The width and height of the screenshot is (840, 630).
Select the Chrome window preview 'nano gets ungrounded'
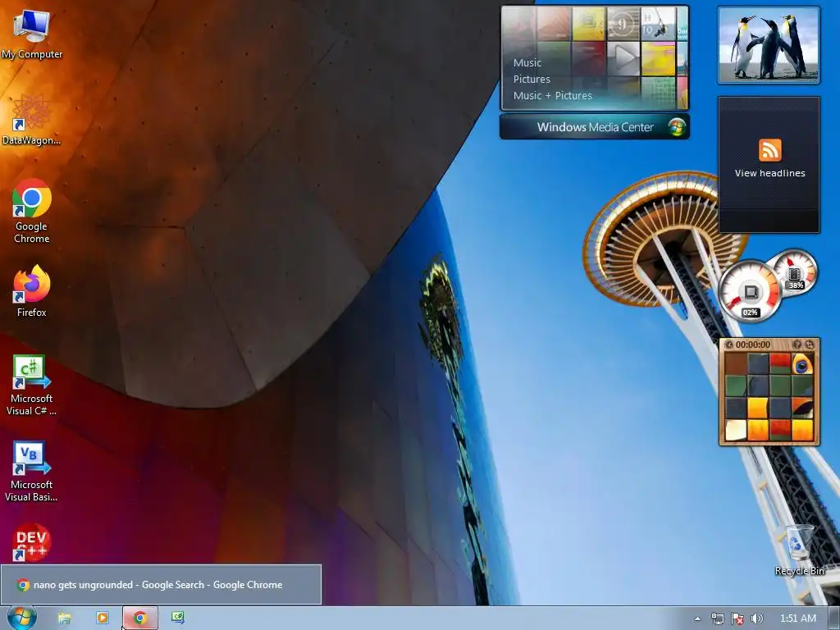(x=161, y=584)
